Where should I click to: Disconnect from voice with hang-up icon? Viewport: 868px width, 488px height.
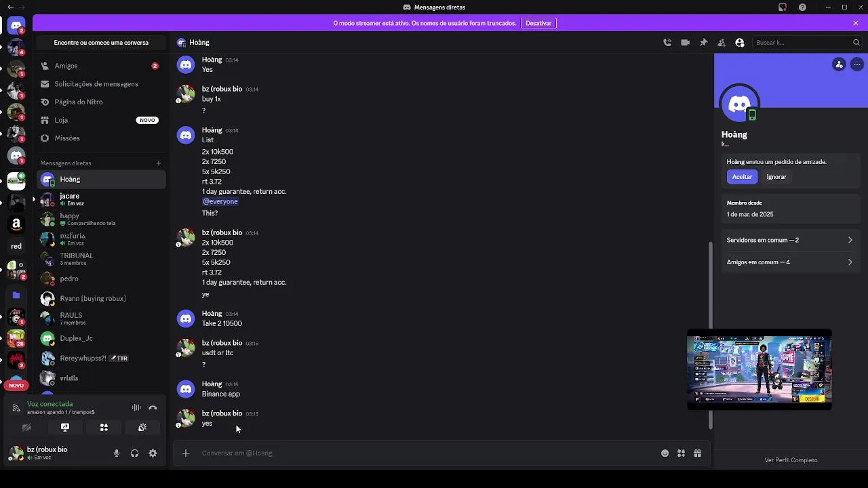tap(153, 408)
